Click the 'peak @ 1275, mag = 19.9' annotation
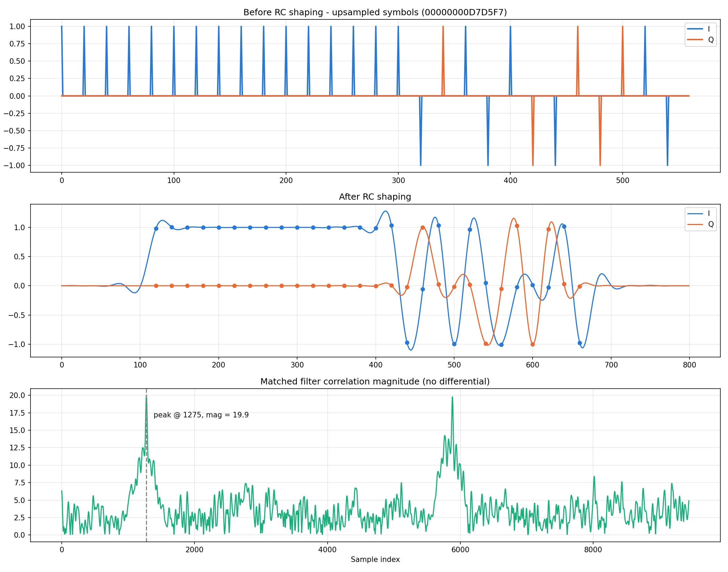The height and width of the screenshot is (572, 728). click(201, 415)
